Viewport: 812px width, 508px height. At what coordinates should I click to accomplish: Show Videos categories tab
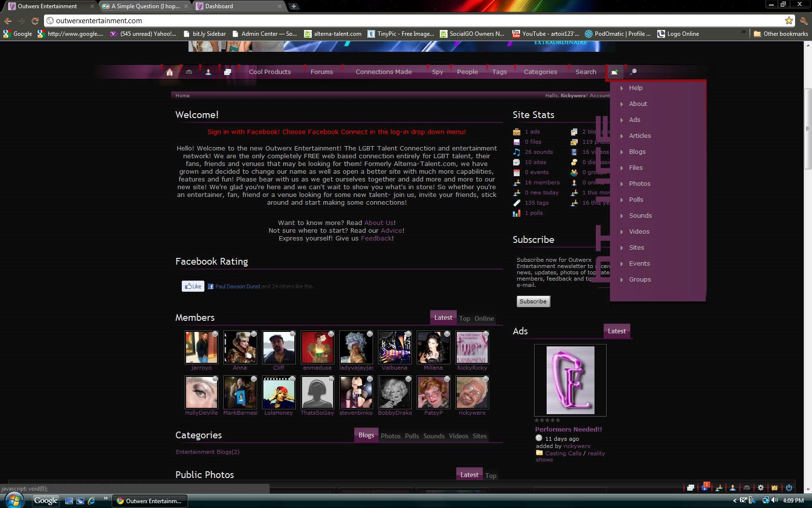pyautogui.click(x=458, y=436)
